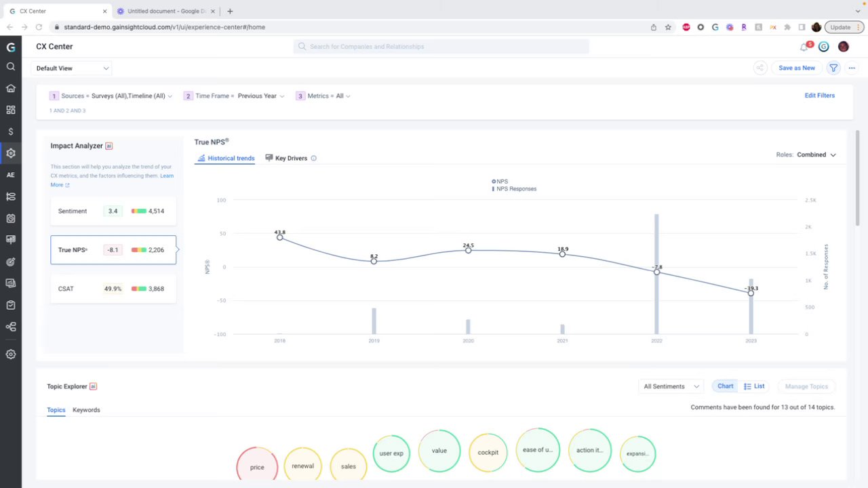The image size is (868, 488).
Task: Open the Roles Combined dropdown
Action: click(816, 155)
